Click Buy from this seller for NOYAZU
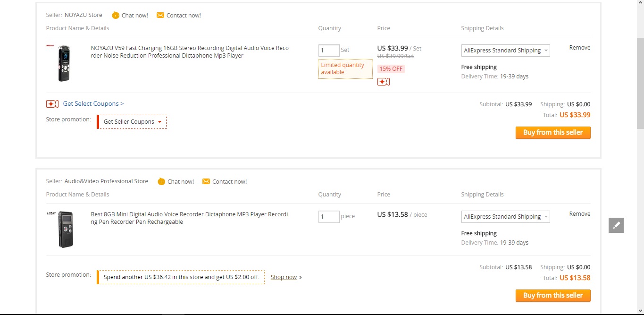644x315 pixels. click(553, 133)
